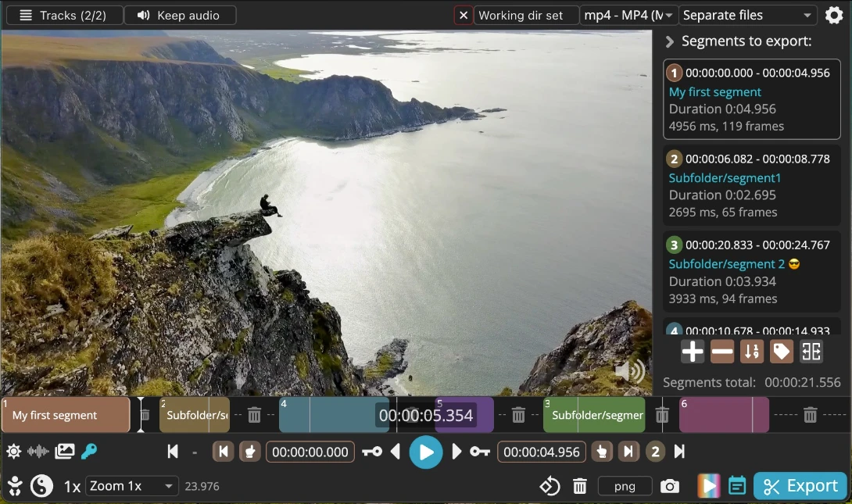Click the 1x playback speed label
852x504 pixels.
coord(72,487)
